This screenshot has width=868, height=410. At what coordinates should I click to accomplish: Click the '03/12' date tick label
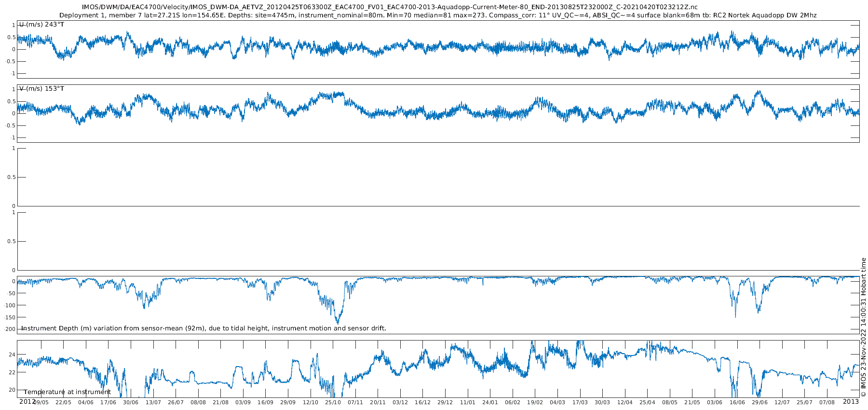(400, 402)
